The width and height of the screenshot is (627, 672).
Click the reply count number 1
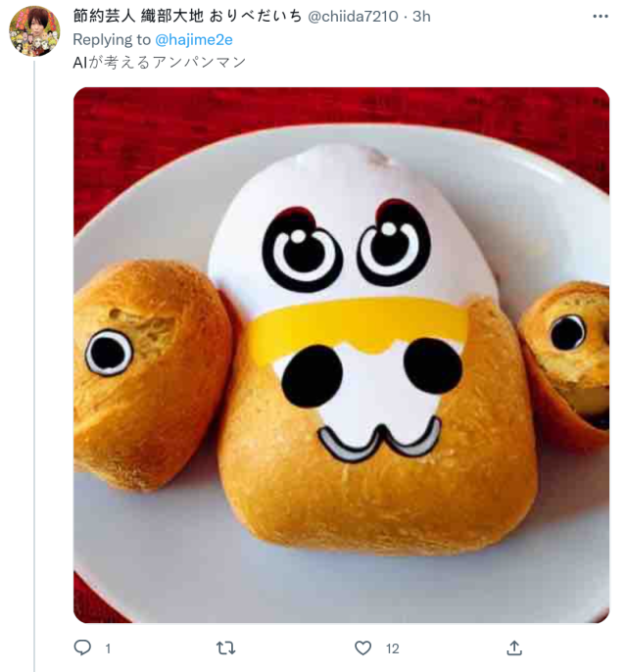pyautogui.click(x=108, y=648)
